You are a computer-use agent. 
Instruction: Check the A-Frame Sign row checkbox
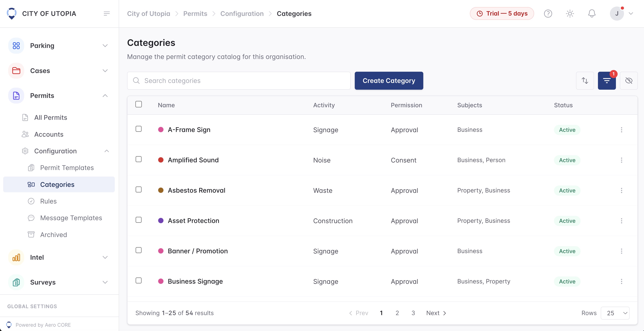[139, 129]
